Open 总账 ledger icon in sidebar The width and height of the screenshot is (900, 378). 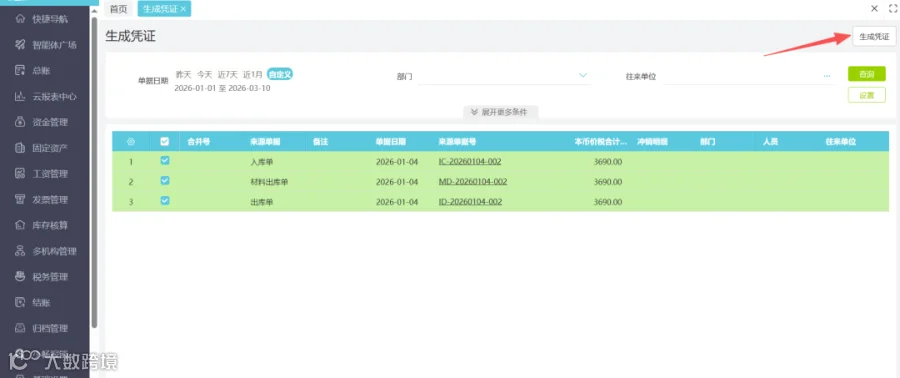20,71
